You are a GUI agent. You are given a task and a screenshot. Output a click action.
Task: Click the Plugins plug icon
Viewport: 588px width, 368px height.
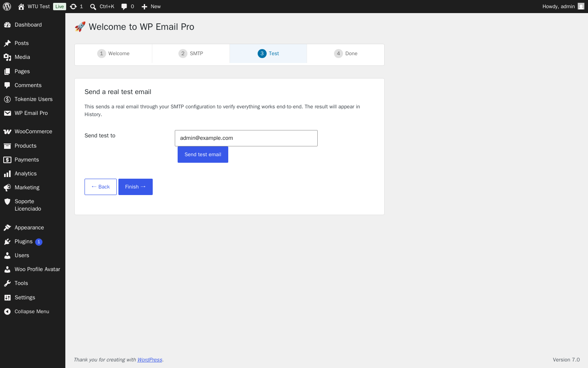[x=7, y=242]
